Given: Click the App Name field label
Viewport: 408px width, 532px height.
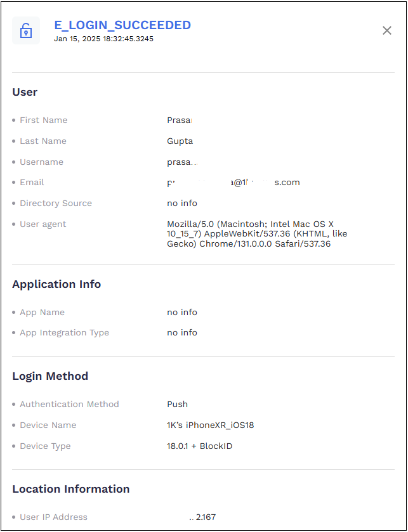Looking at the screenshot, I should (42, 312).
